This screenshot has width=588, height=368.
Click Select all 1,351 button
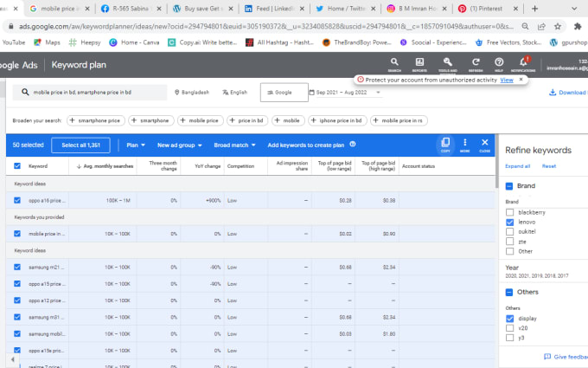[80, 145]
